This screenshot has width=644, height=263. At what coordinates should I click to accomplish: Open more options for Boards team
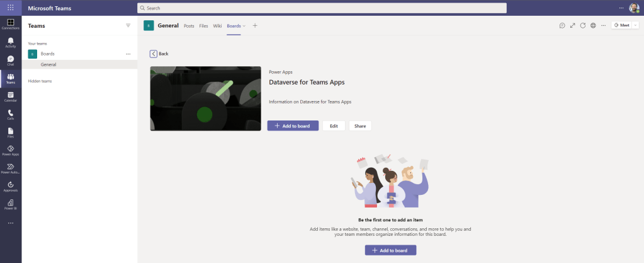(128, 54)
